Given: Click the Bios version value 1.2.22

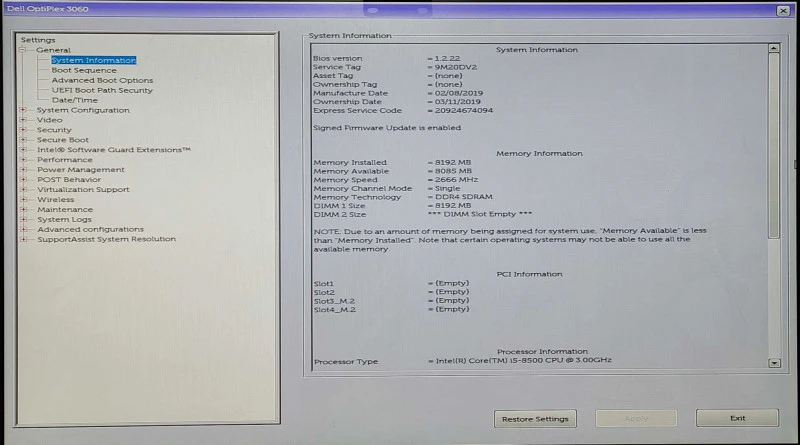Looking at the screenshot, I should click(447, 58).
